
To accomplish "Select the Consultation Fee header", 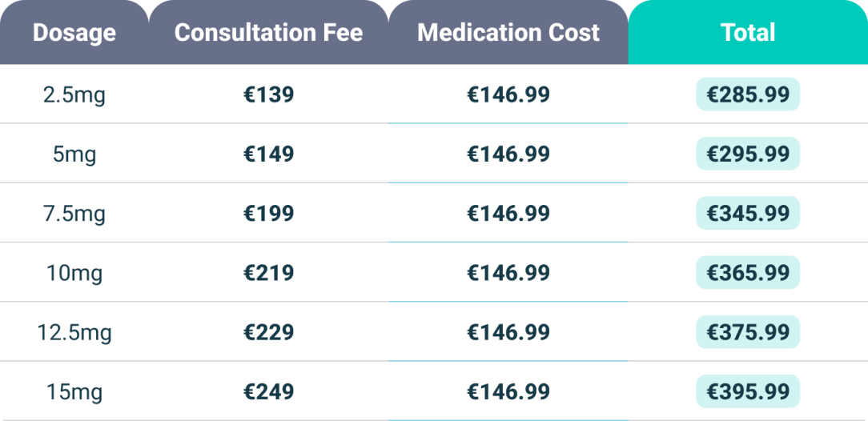I will click(x=268, y=32).
